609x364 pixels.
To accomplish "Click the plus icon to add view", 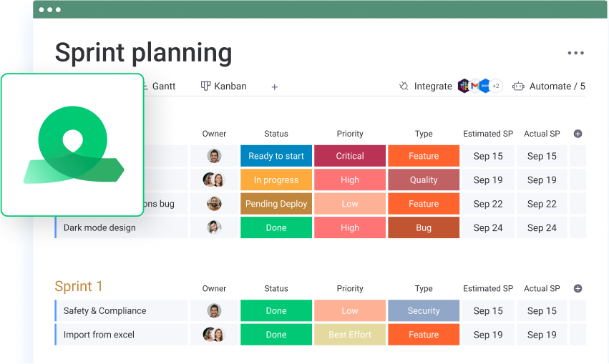I will [x=274, y=87].
